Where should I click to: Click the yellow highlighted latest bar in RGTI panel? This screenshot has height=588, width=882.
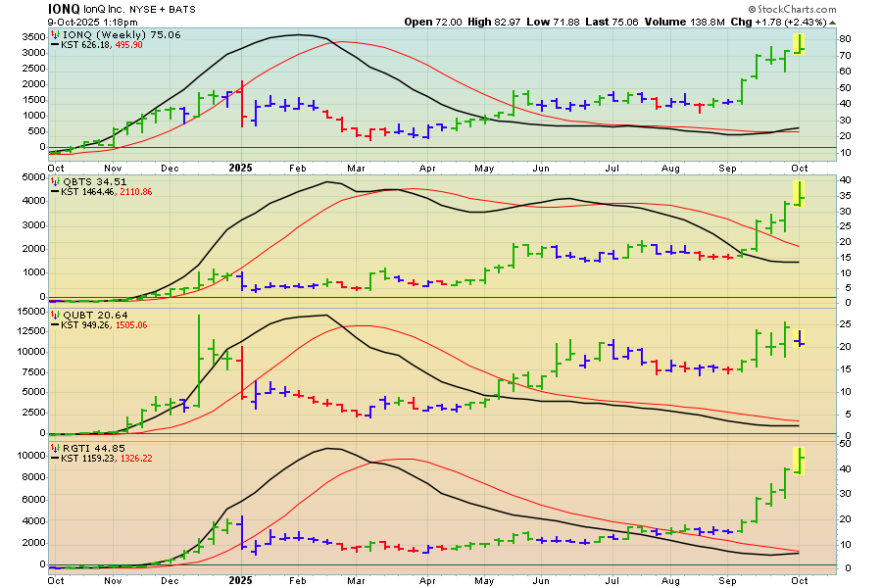point(801,460)
